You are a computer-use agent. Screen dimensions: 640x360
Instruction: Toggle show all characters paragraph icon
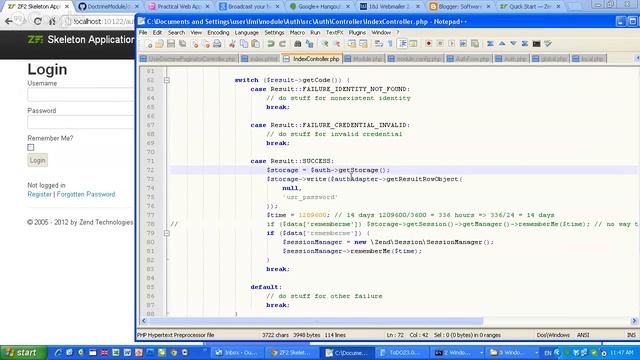(x=390, y=44)
